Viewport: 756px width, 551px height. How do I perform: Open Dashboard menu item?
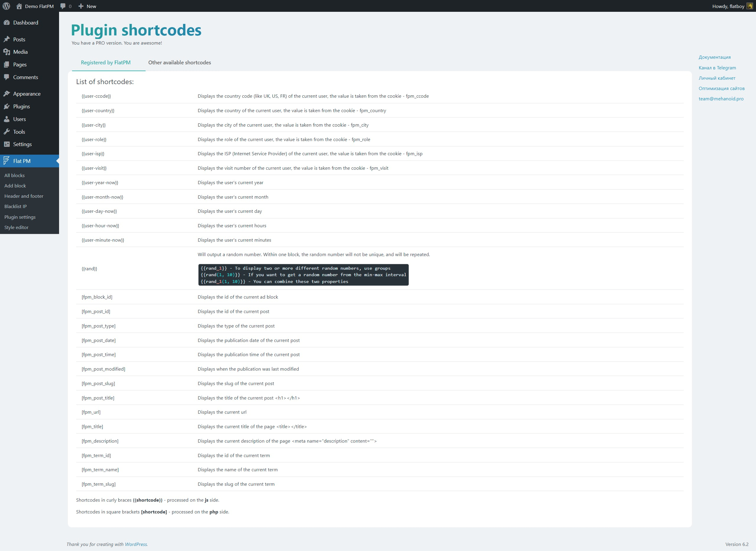point(29,22)
